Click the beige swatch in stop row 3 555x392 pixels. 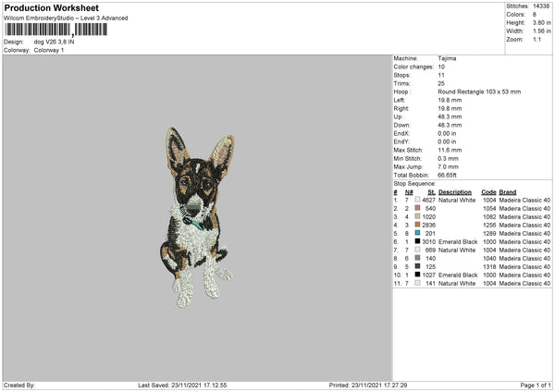pos(418,216)
